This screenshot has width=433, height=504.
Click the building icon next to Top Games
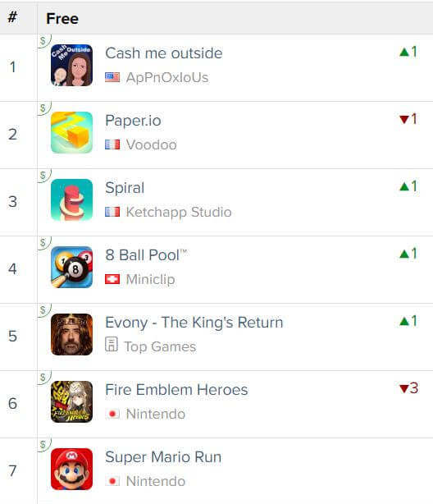112,344
